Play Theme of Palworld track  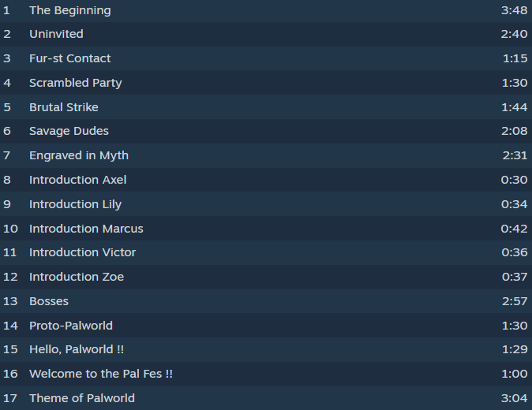[266, 398]
